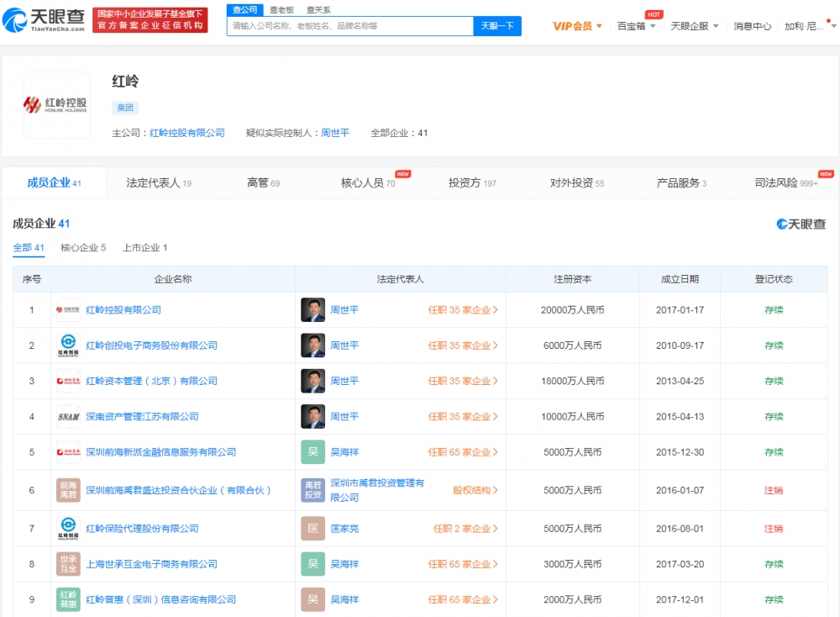The width and height of the screenshot is (840, 617).
Task: Open main company link 红岭控股有限公司 in header
Action: pos(187,133)
